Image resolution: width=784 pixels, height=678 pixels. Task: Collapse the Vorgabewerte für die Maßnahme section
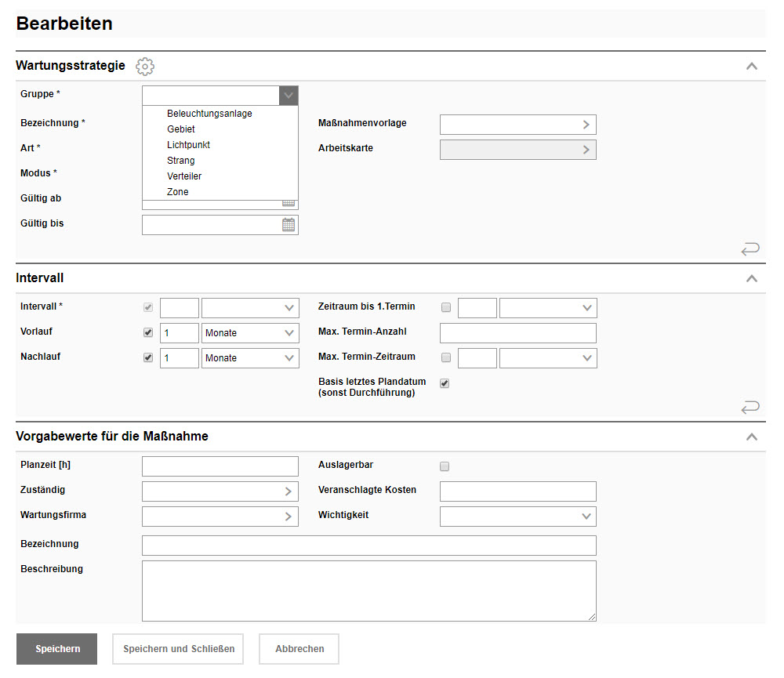coord(751,437)
